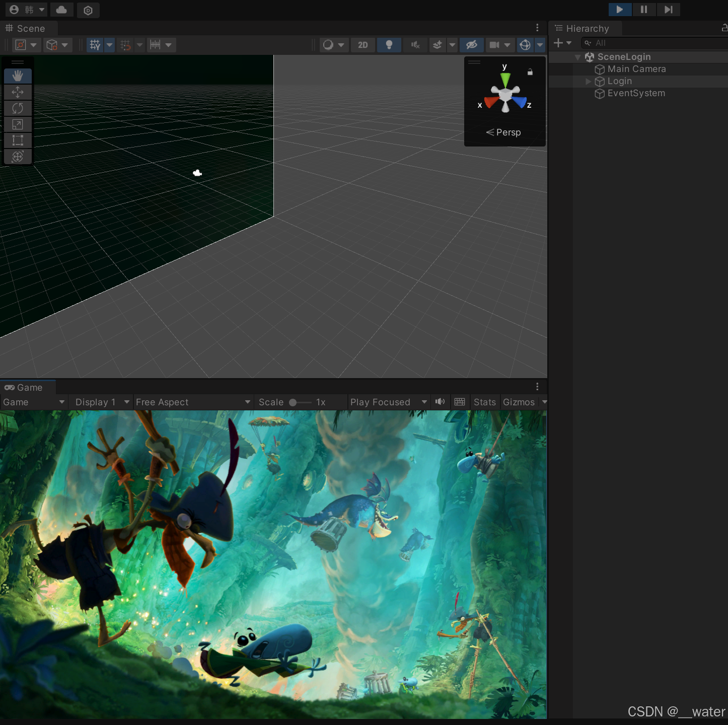Click the Scene camera settings icon
Screen dimensions: 728x725
[x=494, y=45]
